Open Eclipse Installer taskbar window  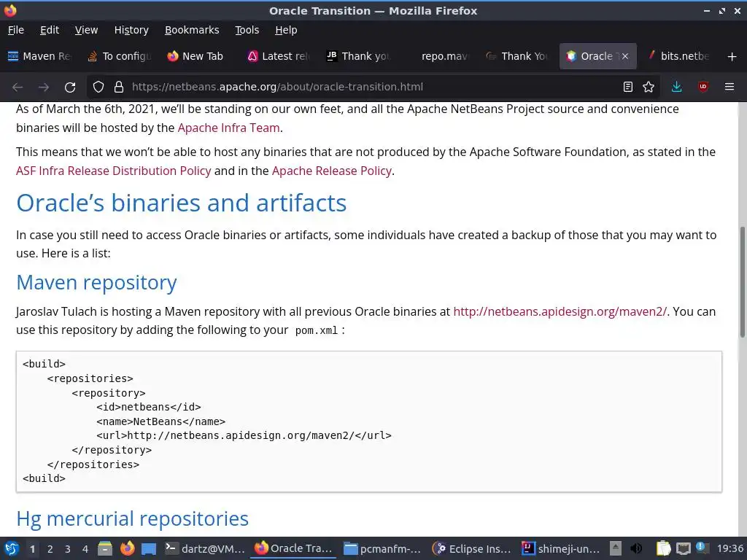[x=472, y=548]
